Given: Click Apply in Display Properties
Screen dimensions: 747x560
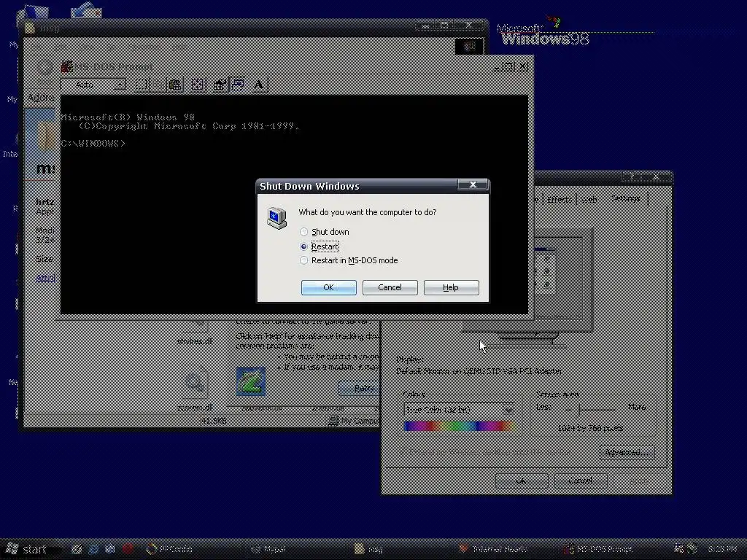Looking at the screenshot, I should click(x=639, y=481).
